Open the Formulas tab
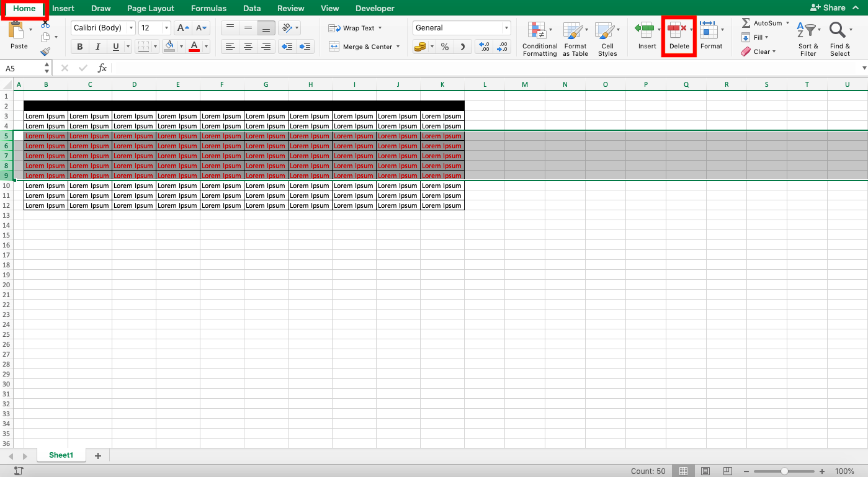The image size is (868, 477). pos(208,8)
